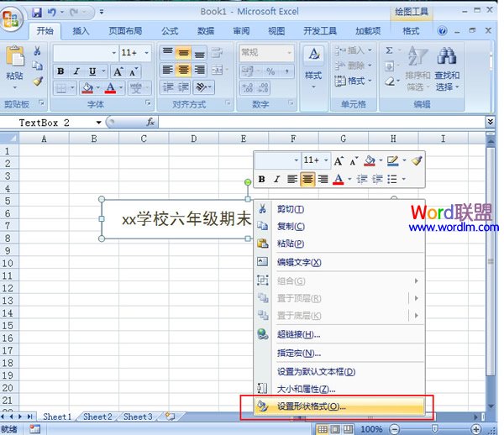
Task: Expand the formula bar chevron
Action: click(490, 122)
